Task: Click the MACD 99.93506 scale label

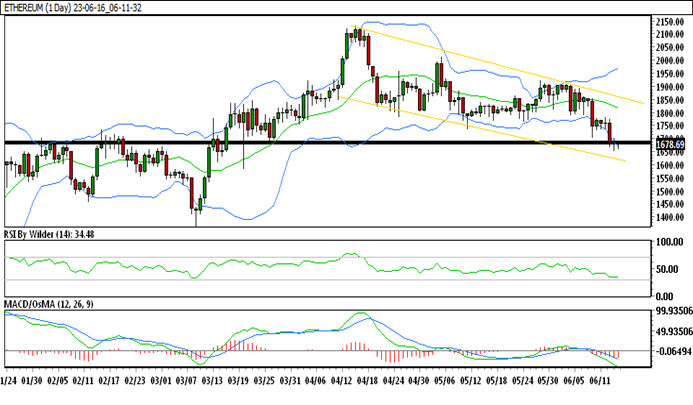Action: coord(674,311)
